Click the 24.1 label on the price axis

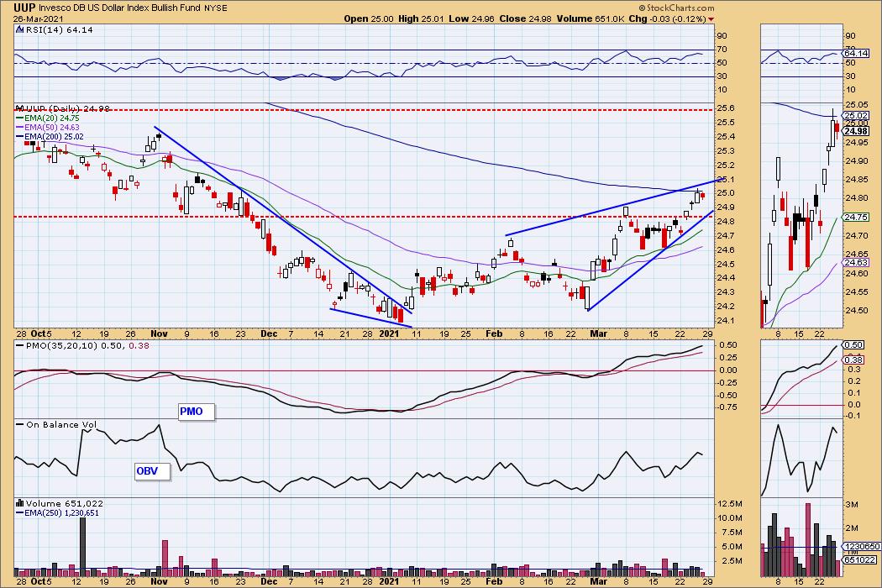click(x=727, y=321)
